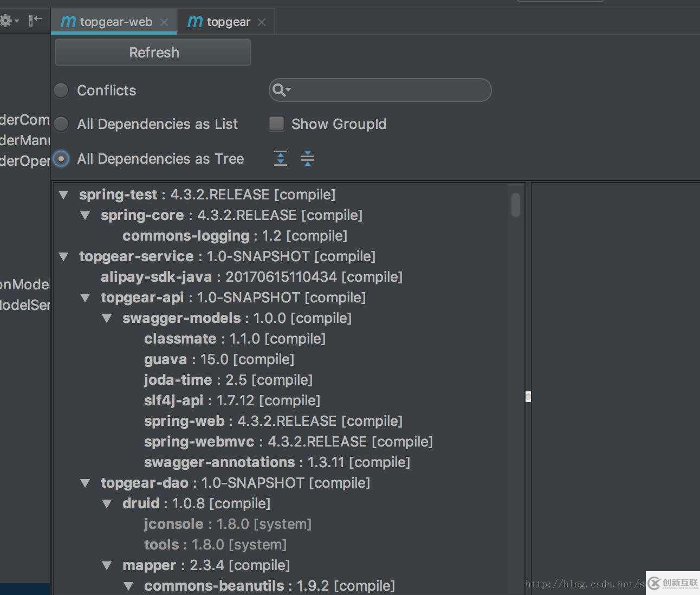Click the hide side panel icon

(36, 21)
